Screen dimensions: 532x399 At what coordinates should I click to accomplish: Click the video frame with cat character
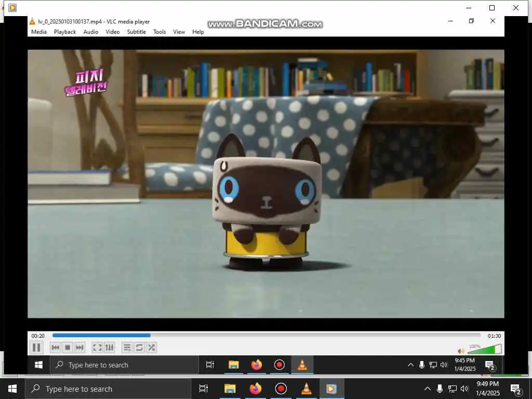266,183
